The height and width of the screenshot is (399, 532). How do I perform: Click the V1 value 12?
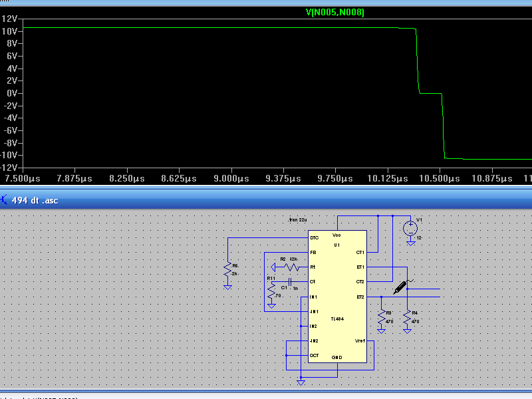pyautogui.click(x=419, y=238)
